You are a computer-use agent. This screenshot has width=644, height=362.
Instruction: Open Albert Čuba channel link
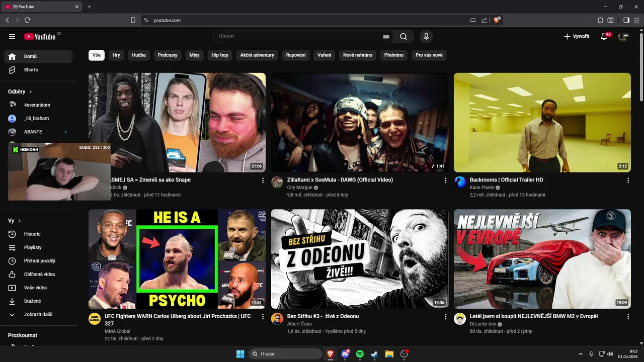(x=299, y=324)
